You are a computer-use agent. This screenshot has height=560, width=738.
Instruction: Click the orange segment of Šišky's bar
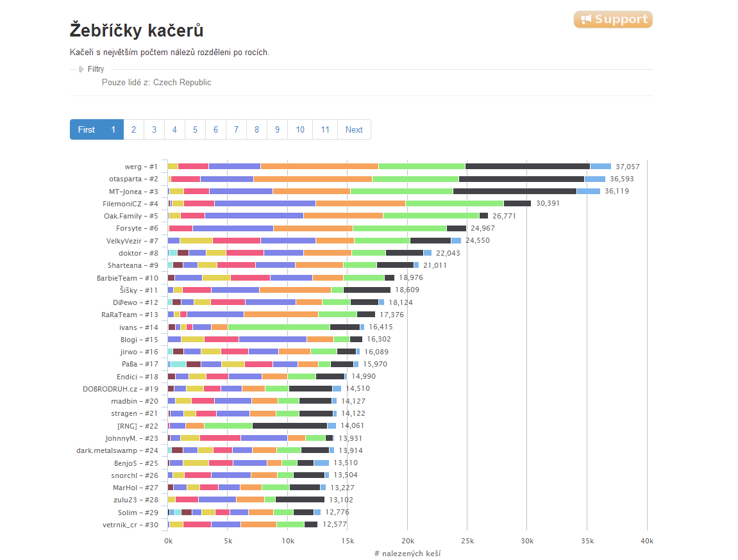pos(295,290)
